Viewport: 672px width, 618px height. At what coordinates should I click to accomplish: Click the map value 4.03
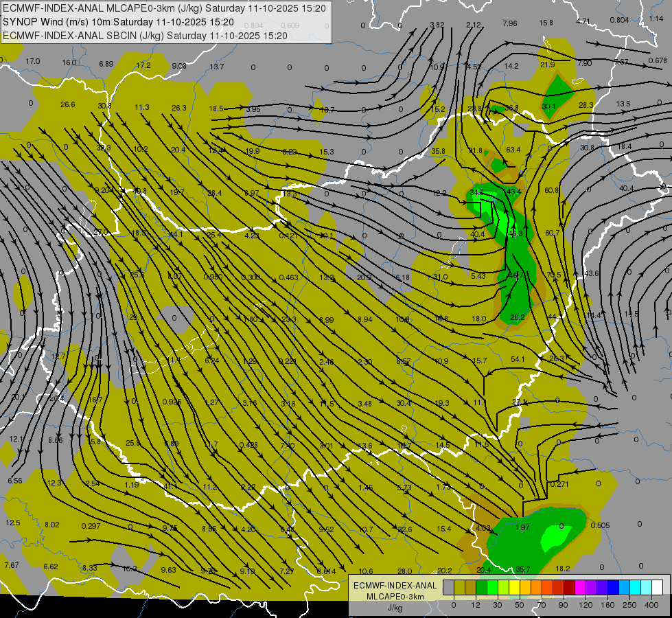coord(483,528)
